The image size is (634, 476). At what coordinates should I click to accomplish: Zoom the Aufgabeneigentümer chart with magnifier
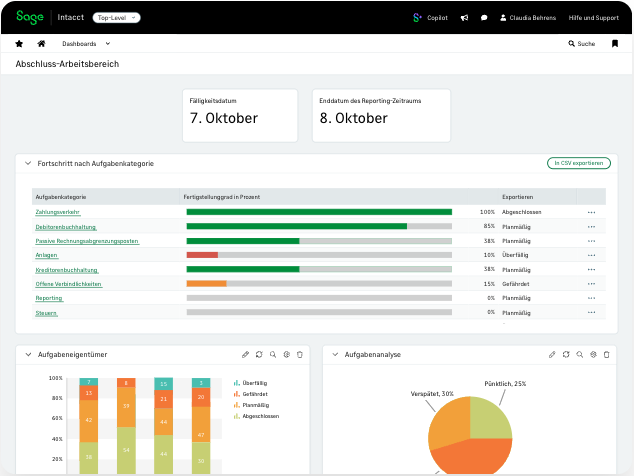273,355
